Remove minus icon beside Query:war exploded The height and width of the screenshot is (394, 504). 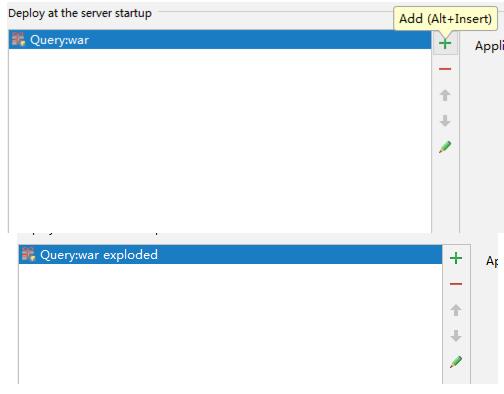click(456, 284)
